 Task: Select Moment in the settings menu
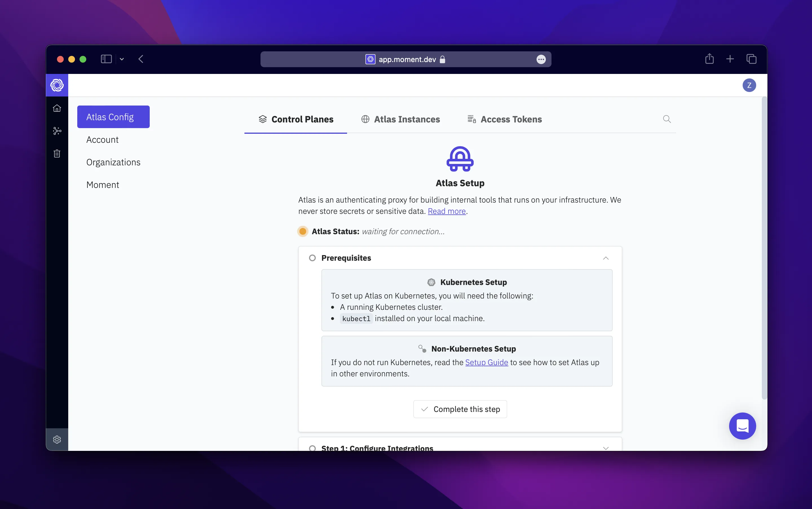(103, 185)
